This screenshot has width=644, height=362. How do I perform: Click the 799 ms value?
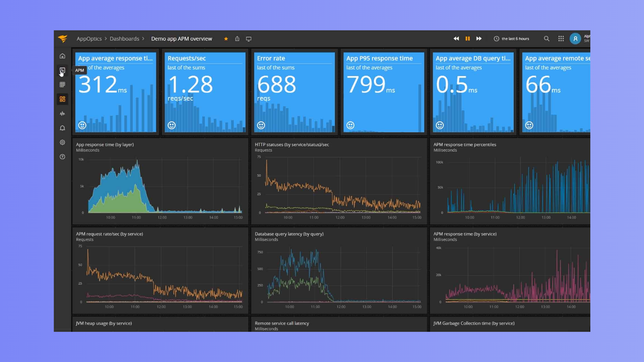(x=371, y=84)
